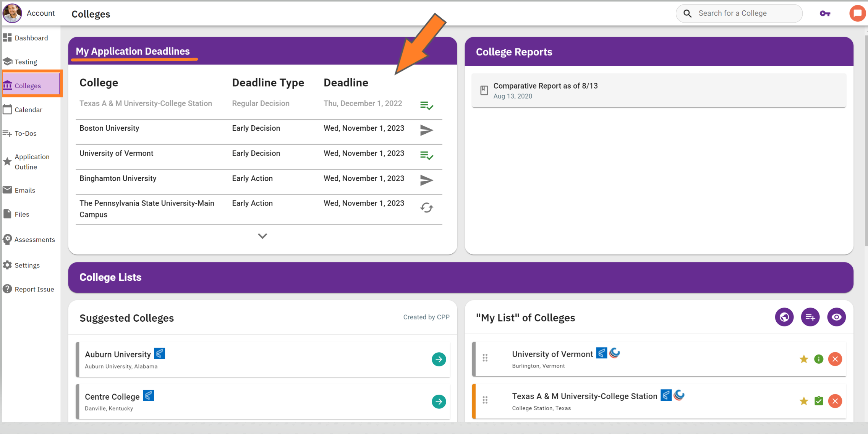Open the Testing sidebar section
Screen dimensions: 868x434
26,62
